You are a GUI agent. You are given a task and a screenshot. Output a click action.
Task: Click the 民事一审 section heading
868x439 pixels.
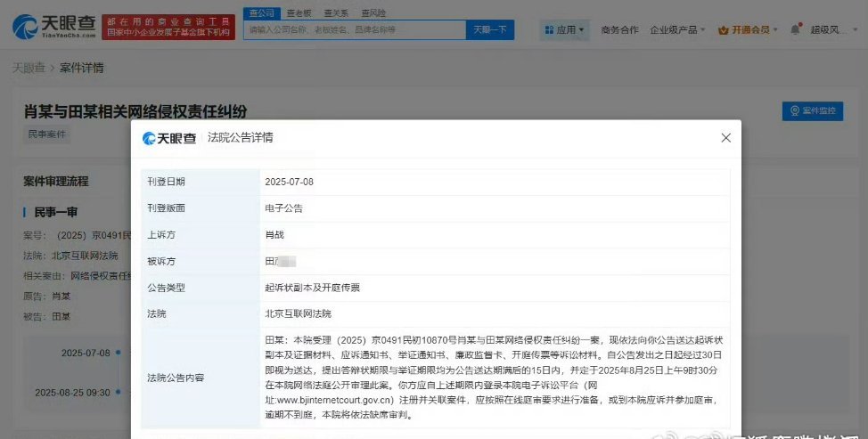point(56,212)
